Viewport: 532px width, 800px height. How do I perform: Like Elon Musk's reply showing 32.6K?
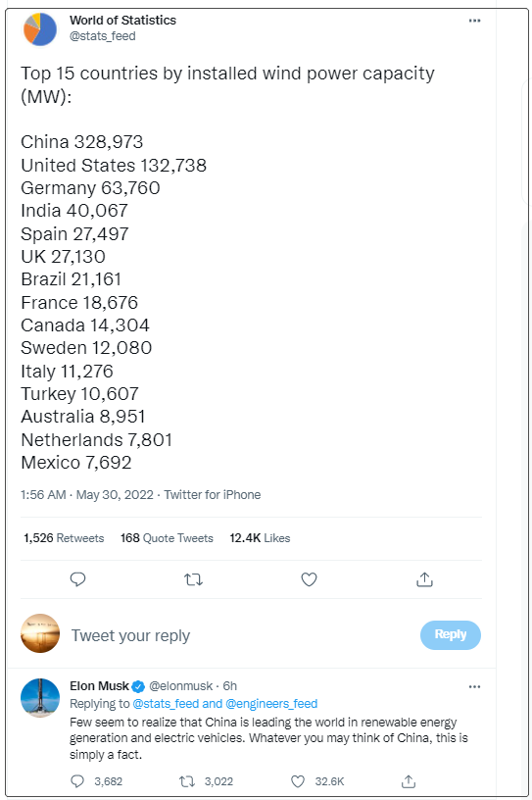(298, 781)
